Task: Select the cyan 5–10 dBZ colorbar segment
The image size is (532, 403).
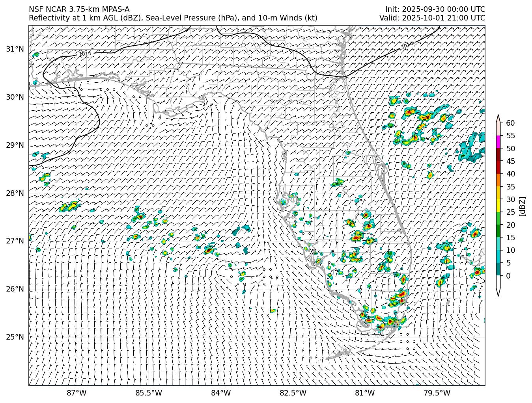Action: pos(498,256)
